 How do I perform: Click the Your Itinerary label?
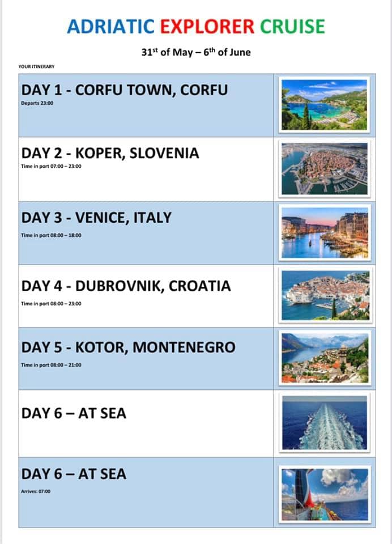pos(36,66)
